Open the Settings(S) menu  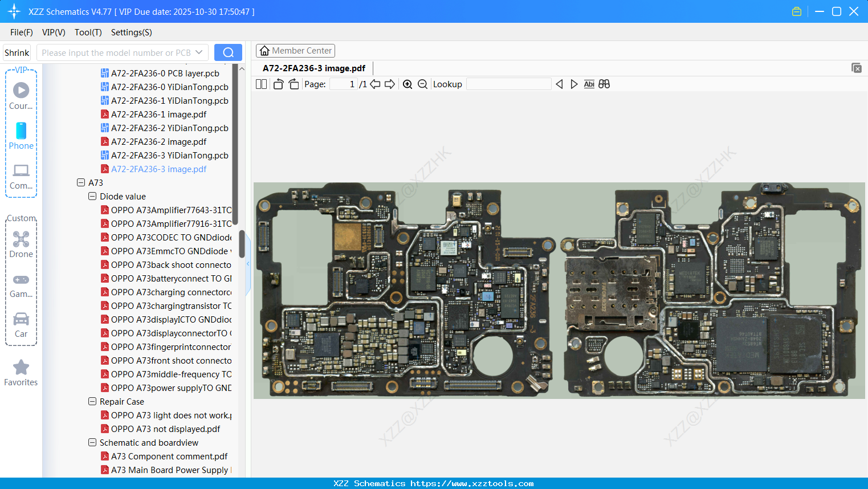click(x=131, y=32)
